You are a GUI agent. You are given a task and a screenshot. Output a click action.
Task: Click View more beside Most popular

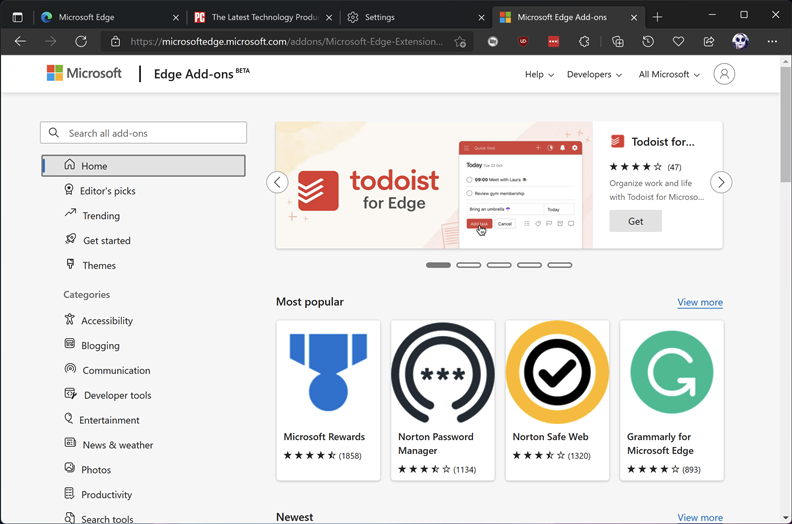700,302
